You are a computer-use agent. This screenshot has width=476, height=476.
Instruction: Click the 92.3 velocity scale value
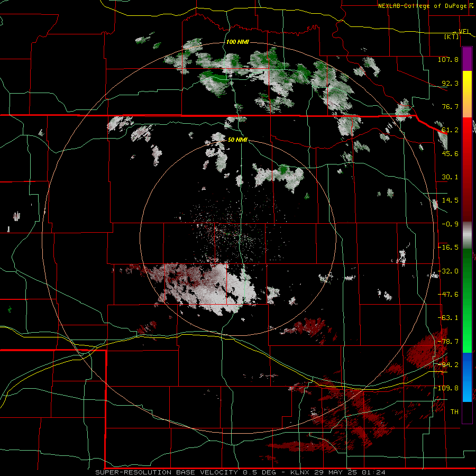tap(450, 83)
